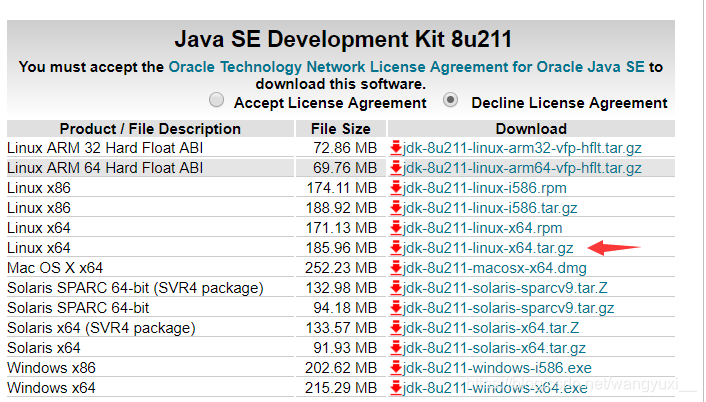Screen dimensions: 706x402
Task: Click the 202.62 MB file size
Action: pyautogui.click(x=341, y=368)
